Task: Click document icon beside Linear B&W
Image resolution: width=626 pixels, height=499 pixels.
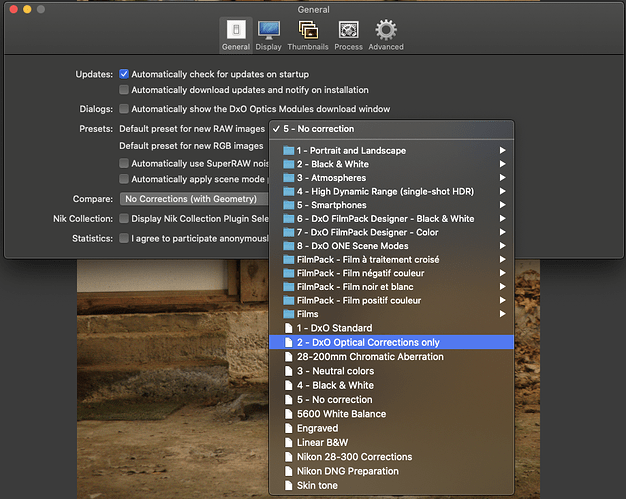Action: pos(288,443)
